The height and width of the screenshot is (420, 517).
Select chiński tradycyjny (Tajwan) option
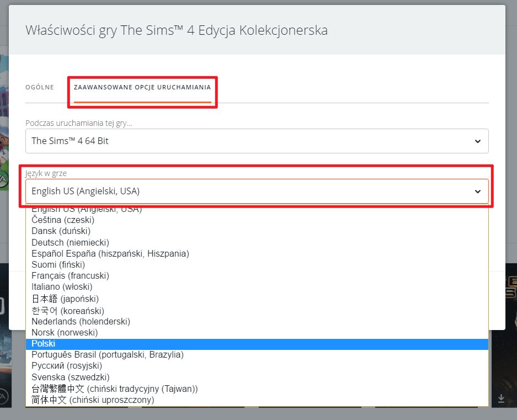257,389
